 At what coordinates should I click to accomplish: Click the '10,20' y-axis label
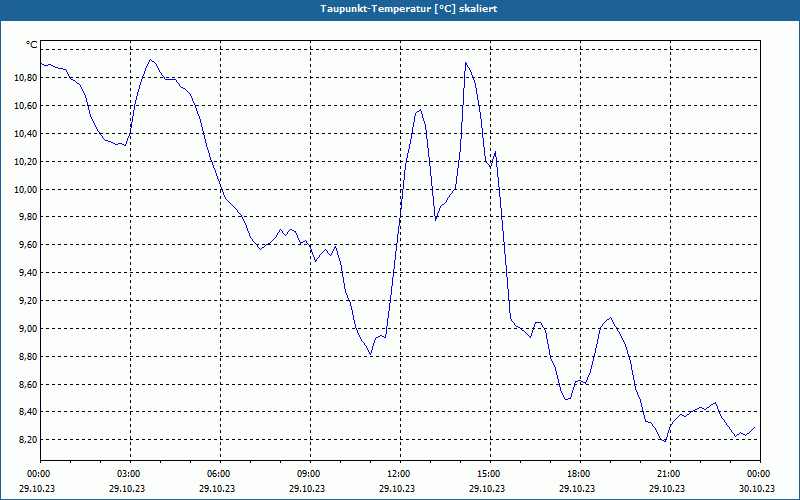point(27,162)
